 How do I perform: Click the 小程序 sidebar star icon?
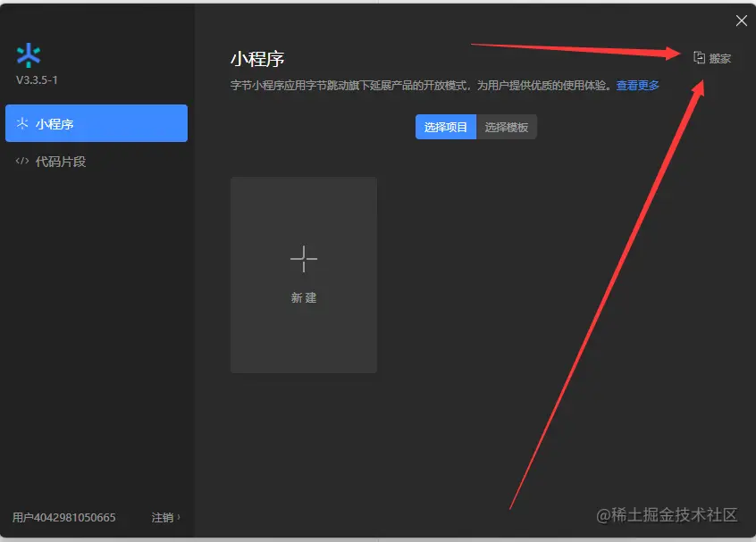tap(22, 123)
